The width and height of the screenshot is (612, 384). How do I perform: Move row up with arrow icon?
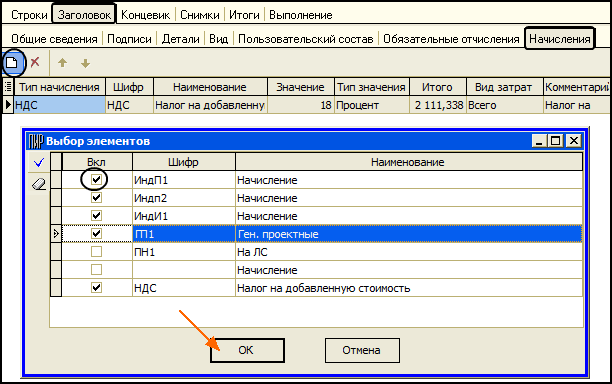[62, 62]
